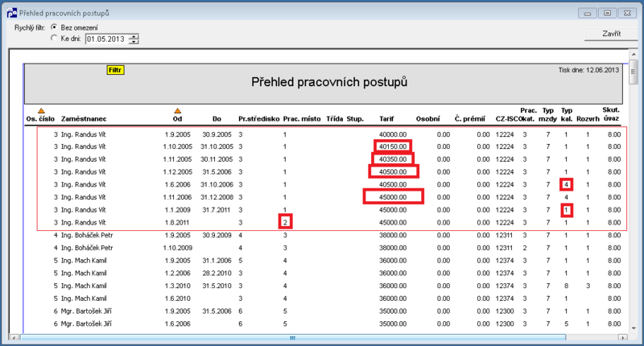This screenshot has width=644, height=346.
Task: Click the Osobní column header
Action: click(427, 119)
